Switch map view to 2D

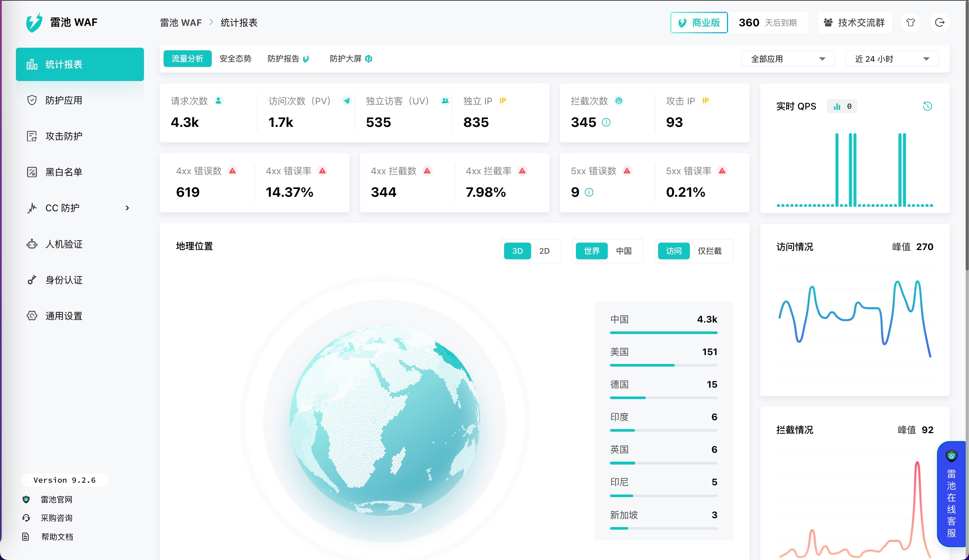pyautogui.click(x=544, y=251)
